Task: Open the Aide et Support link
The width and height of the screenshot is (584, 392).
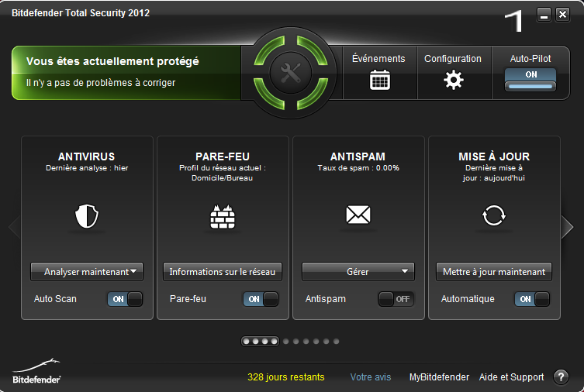Action: click(511, 377)
